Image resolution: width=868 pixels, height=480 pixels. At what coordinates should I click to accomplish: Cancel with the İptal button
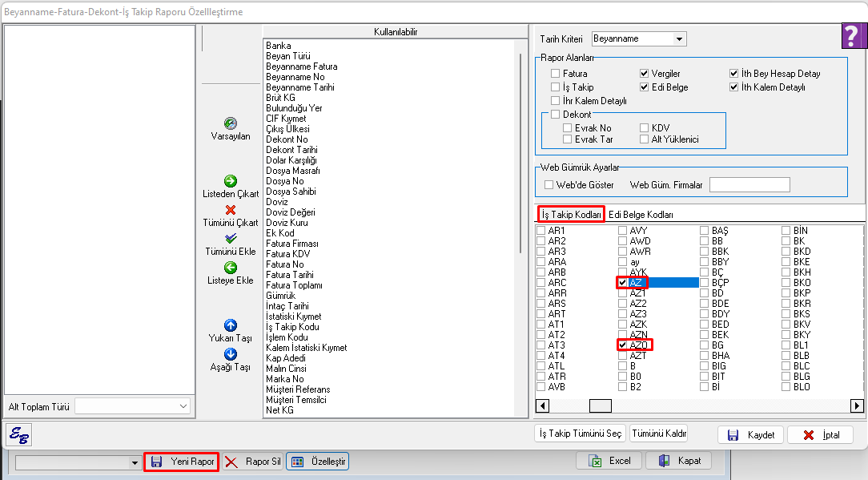tap(821, 435)
